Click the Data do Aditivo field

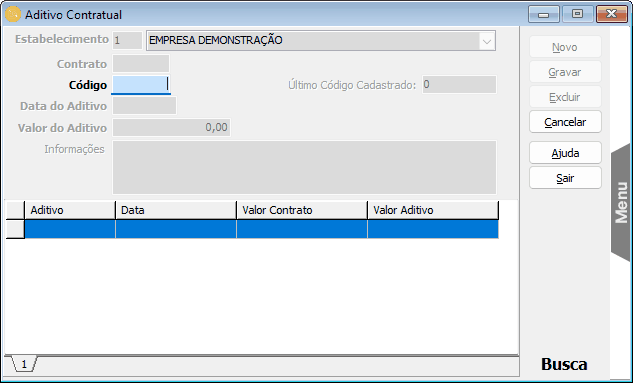pyautogui.click(x=144, y=106)
